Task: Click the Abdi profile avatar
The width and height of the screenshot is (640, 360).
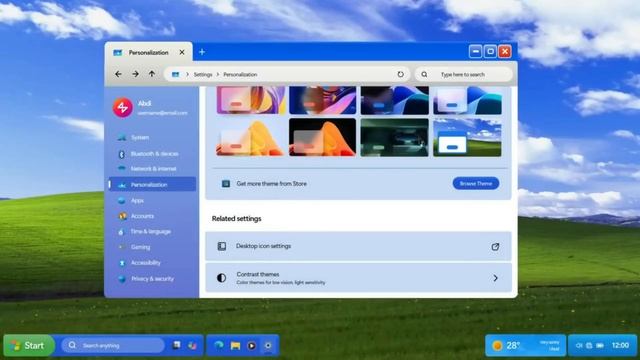Action: [x=122, y=107]
